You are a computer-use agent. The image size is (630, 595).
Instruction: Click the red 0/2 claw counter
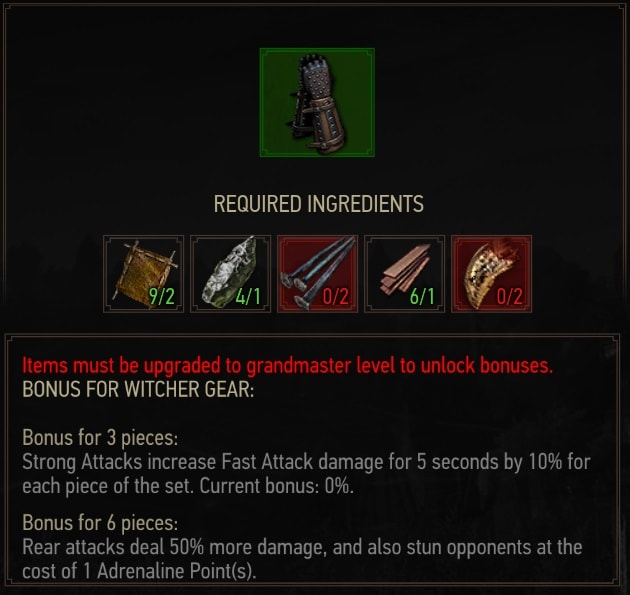(x=509, y=296)
